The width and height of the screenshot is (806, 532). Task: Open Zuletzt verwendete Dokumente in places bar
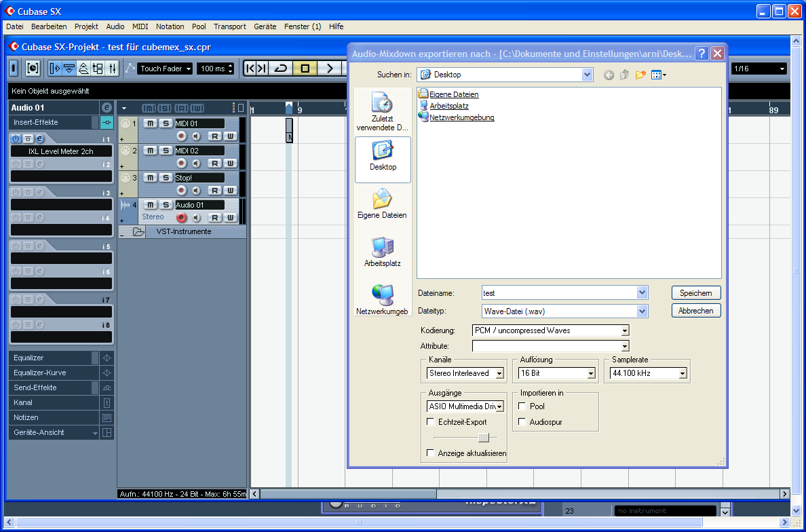point(383,111)
